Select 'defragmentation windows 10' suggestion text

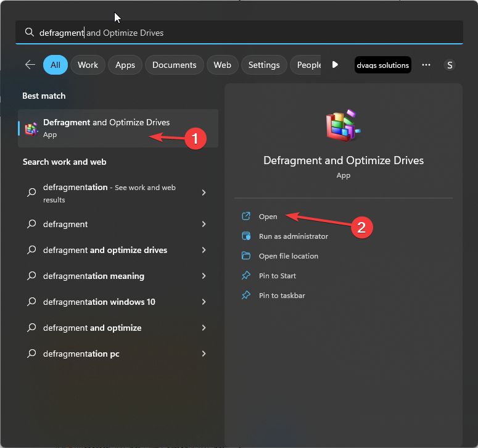99,302
